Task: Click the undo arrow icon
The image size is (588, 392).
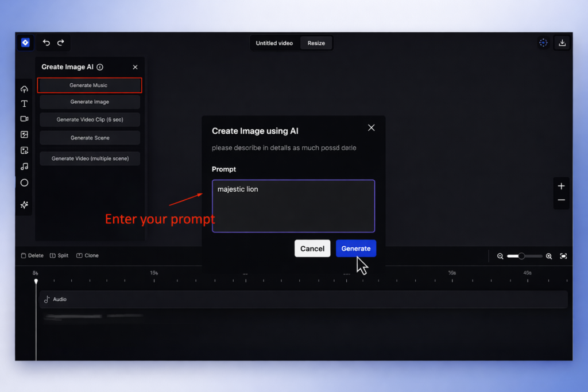Action: 47,42
